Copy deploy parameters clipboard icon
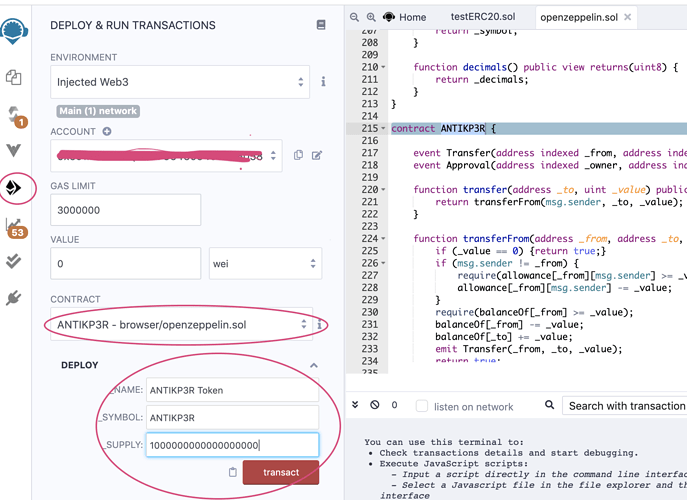This screenshot has height=500, width=687. point(233,472)
